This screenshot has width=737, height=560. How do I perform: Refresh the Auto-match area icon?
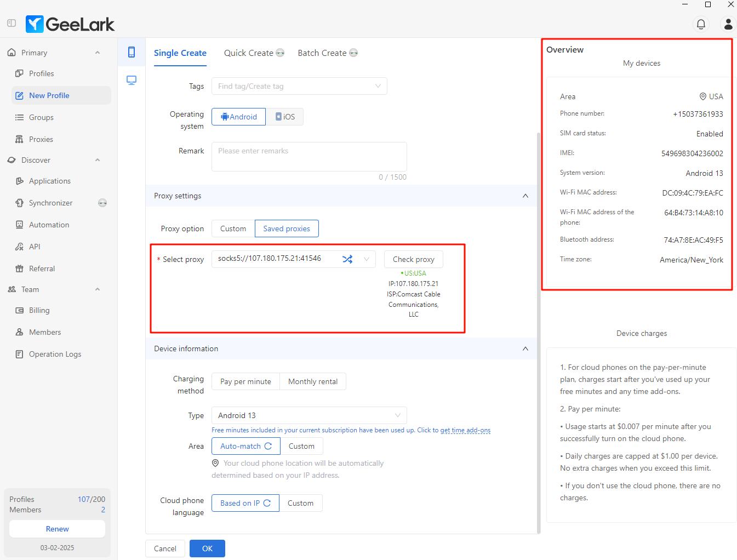pyautogui.click(x=268, y=446)
